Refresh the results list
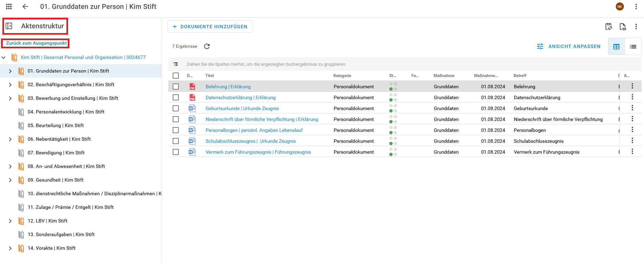The width and height of the screenshot is (644, 263). [x=207, y=46]
